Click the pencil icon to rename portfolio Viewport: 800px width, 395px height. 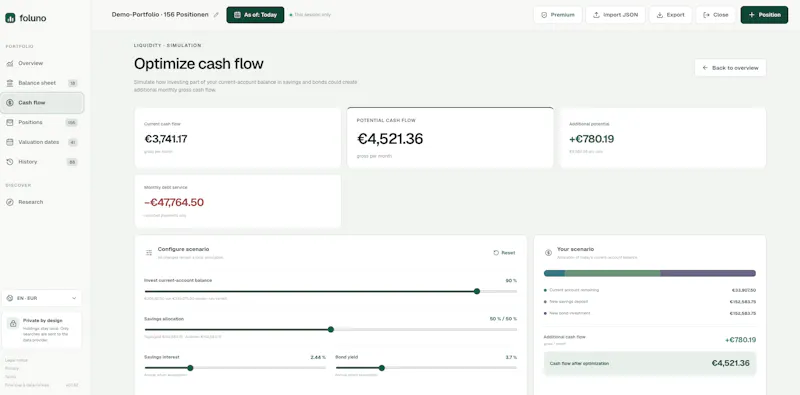point(216,15)
